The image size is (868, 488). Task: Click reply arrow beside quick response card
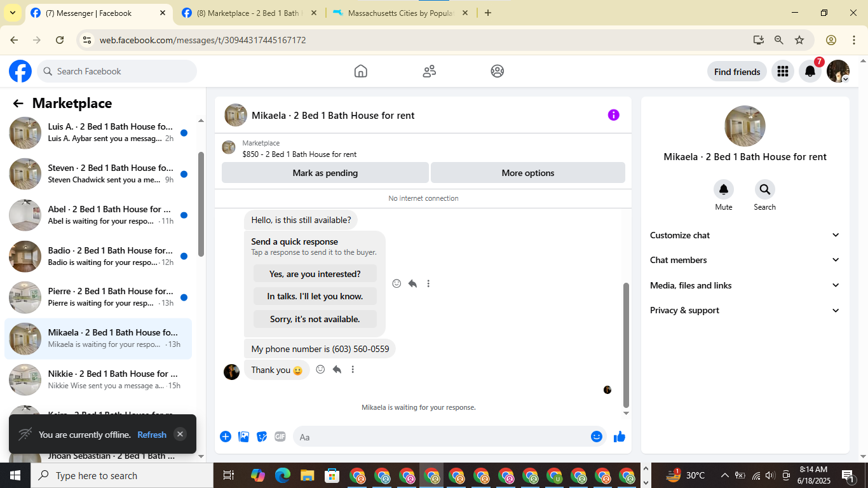[x=412, y=283]
